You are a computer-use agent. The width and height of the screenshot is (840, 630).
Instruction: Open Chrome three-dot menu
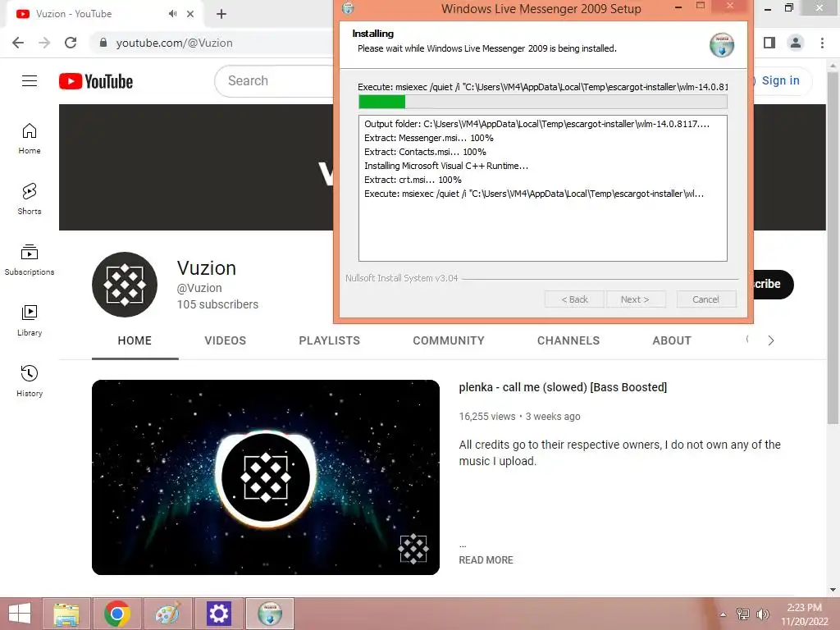[822, 43]
